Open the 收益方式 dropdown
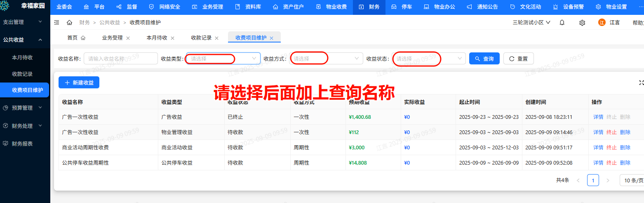This screenshot has width=644, height=203. (326, 59)
